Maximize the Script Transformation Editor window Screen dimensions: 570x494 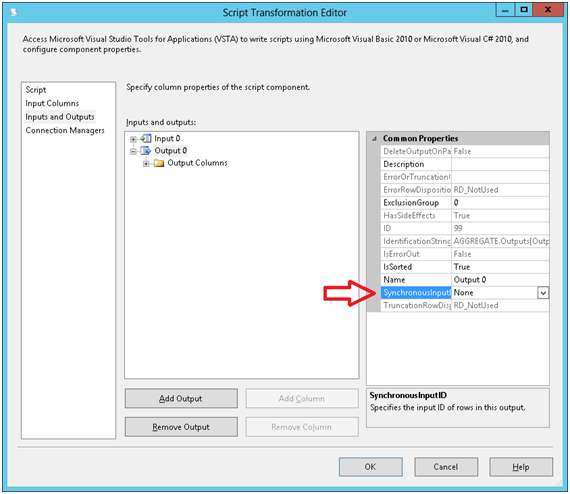point(524,10)
